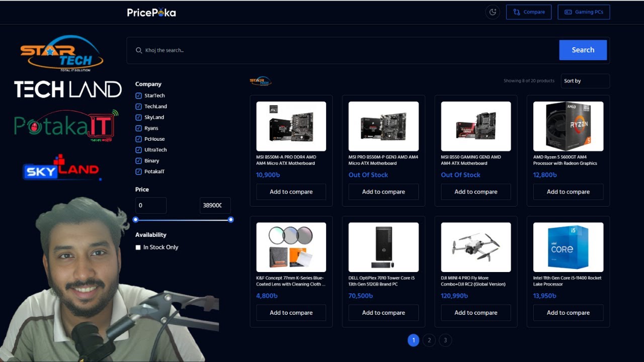Click the 120,990৳ price text
The image size is (644, 362).
(x=454, y=296)
